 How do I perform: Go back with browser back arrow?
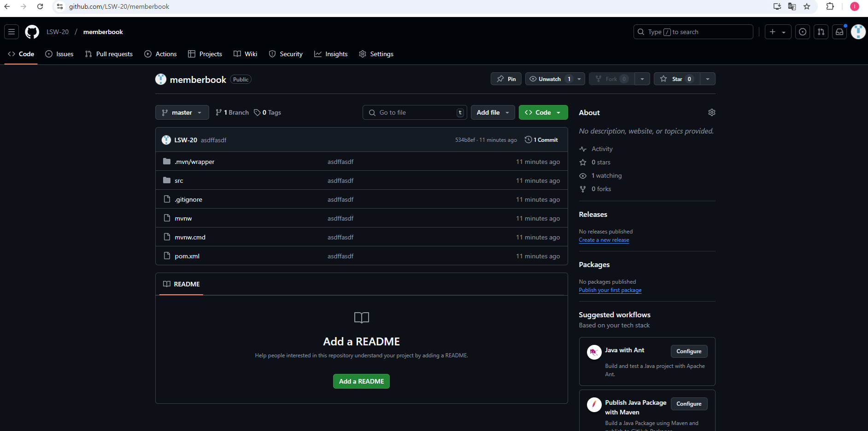coord(7,6)
